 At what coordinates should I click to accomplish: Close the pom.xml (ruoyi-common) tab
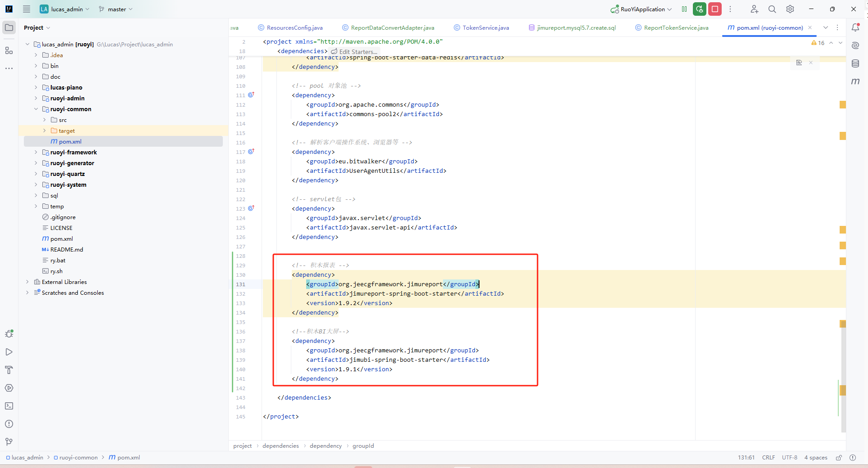click(x=810, y=27)
